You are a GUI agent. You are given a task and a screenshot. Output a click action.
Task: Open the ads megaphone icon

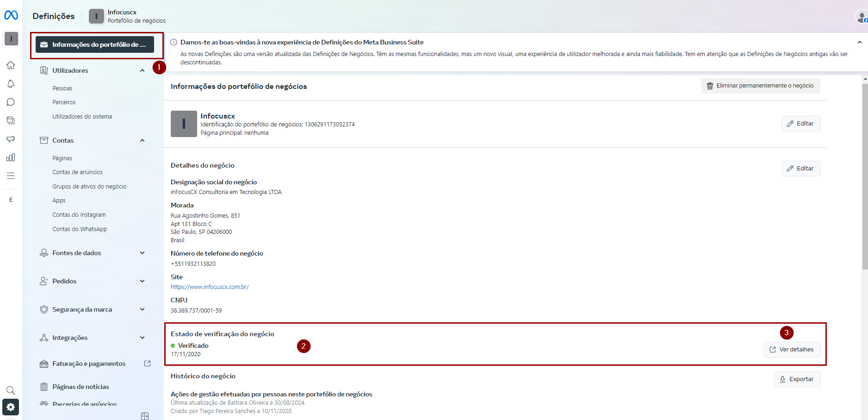[11, 139]
